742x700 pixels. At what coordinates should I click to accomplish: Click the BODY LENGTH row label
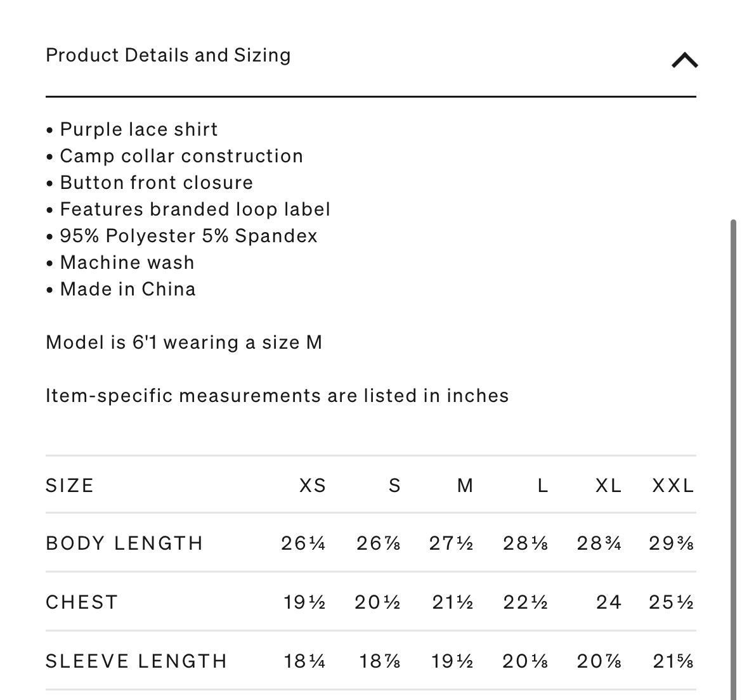(x=124, y=543)
